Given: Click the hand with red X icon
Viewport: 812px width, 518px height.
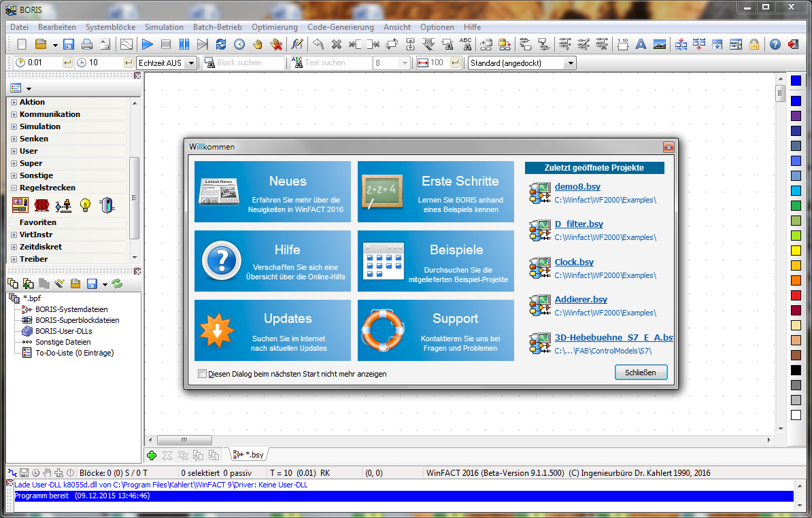Looking at the screenshot, I should [x=277, y=44].
